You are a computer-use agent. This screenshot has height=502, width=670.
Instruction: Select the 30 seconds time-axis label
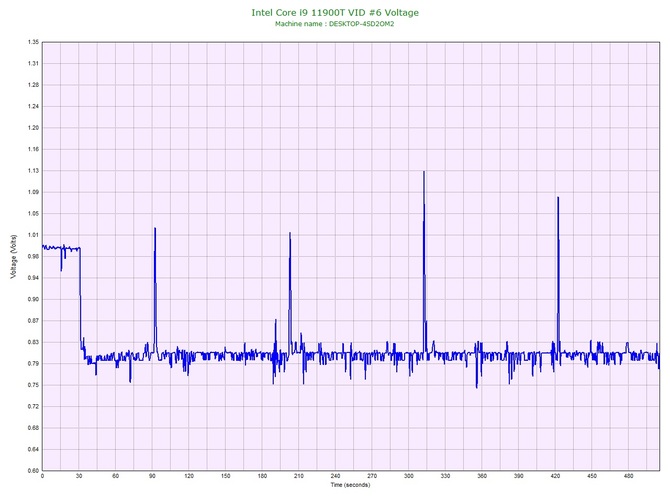click(x=79, y=476)
